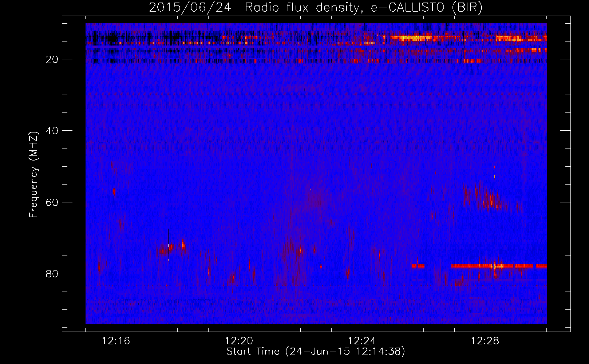Image resolution: width=589 pixels, height=364 pixels.
Task: Click the long red horizontal band near 78 MHz
Action: (x=499, y=266)
